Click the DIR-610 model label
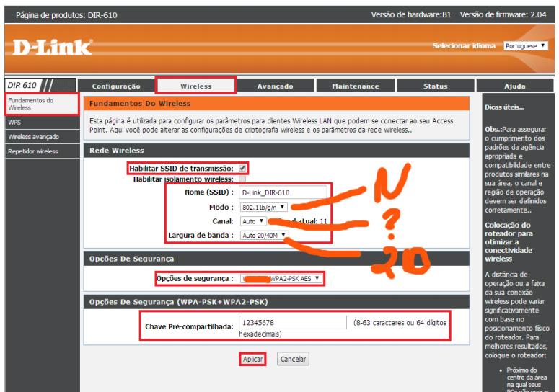The image size is (559, 392). (x=22, y=86)
